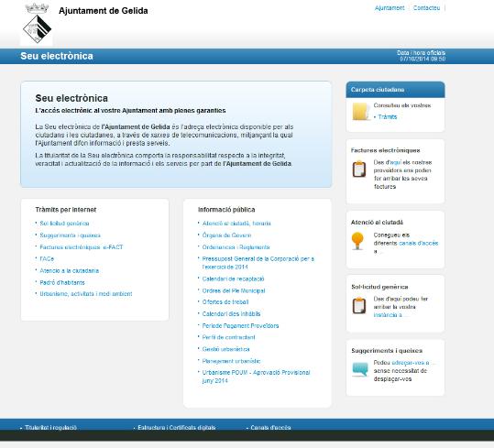Open the Òrgans de Govern link
Screen dimensions: 494x448
tap(226, 235)
